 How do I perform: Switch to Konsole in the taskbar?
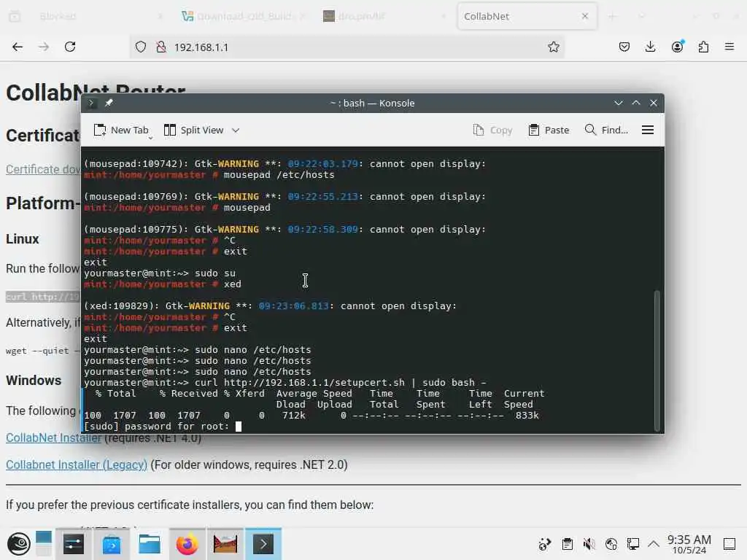[263, 544]
